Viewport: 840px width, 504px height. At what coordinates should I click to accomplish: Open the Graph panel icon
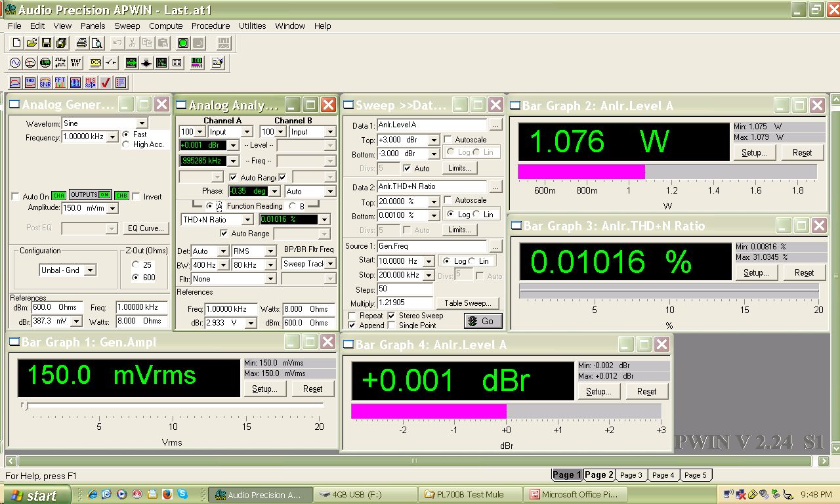point(161,63)
